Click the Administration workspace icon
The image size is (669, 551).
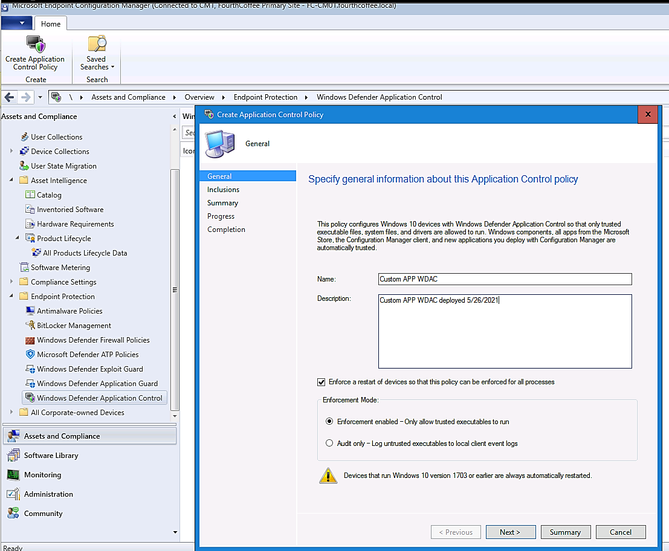point(13,494)
